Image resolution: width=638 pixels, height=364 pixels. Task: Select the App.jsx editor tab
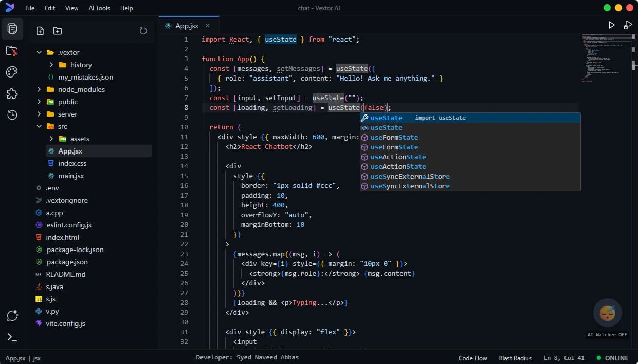coord(189,26)
